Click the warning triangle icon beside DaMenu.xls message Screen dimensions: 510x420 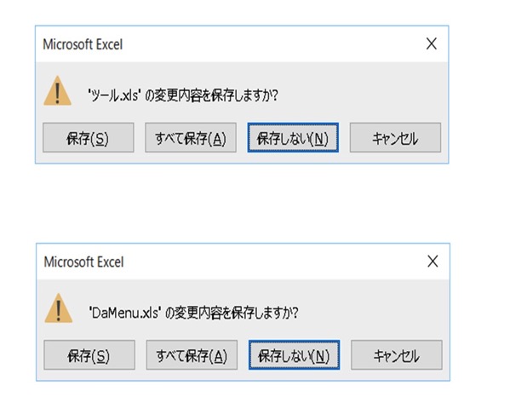coord(59,308)
